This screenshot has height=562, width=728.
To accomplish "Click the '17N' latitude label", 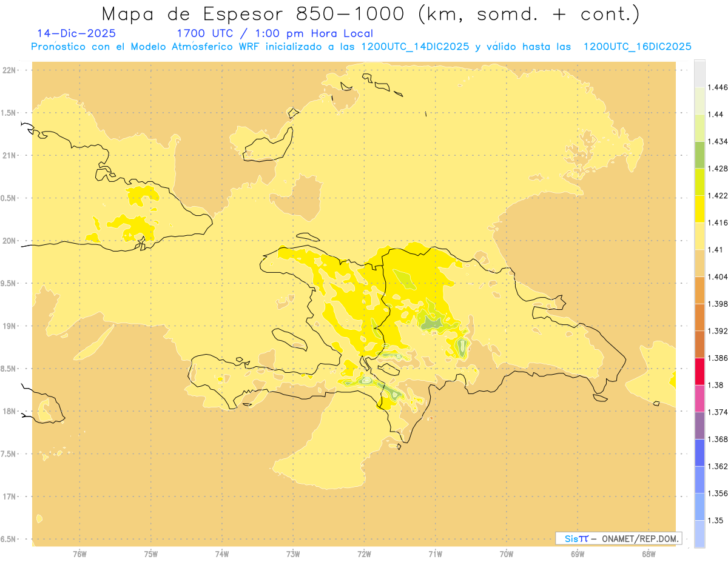I will [9, 497].
